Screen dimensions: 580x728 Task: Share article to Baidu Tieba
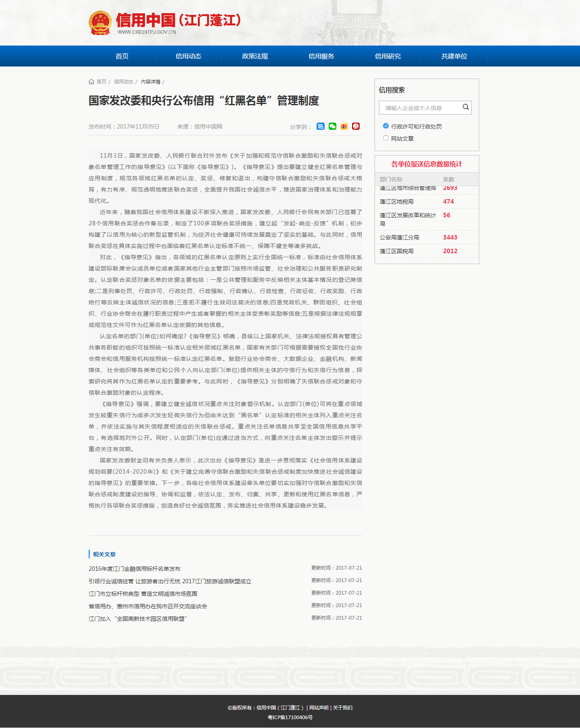point(320,127)
